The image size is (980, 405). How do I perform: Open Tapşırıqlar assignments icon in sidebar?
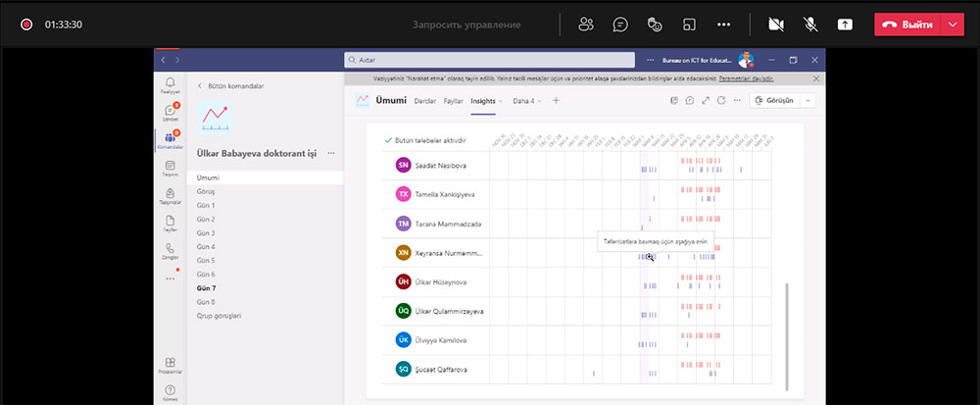[x=170, y=195]
